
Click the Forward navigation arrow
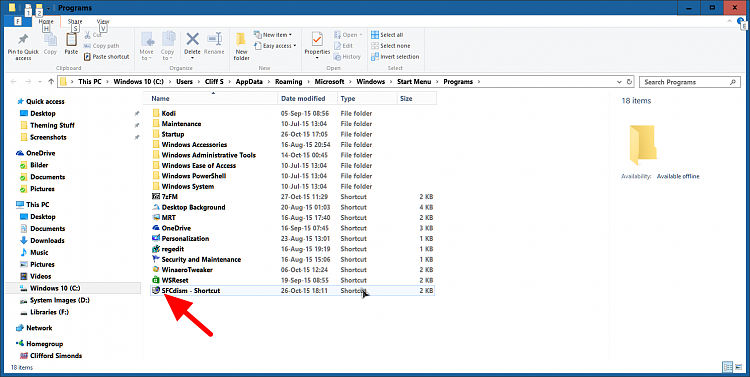tap(28, 82)
